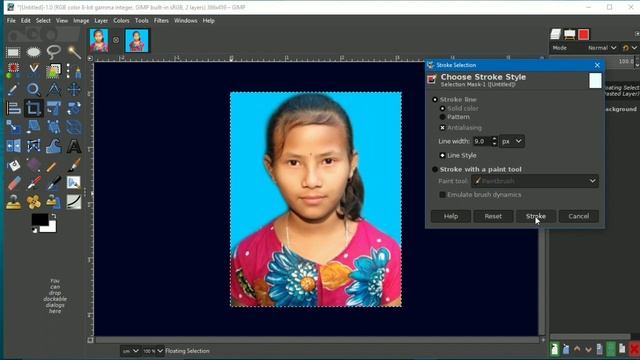The width and height of the screenshot is (640, 360).
Task: Select the Scissors Select tool
Action: point(33,70)
